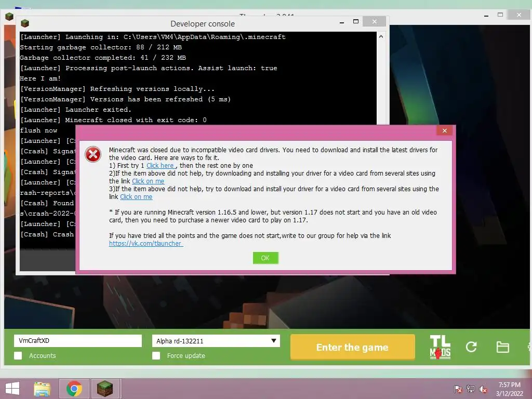
Task: Follow the 'Click here' link in step 1
Action: (160, 166)
